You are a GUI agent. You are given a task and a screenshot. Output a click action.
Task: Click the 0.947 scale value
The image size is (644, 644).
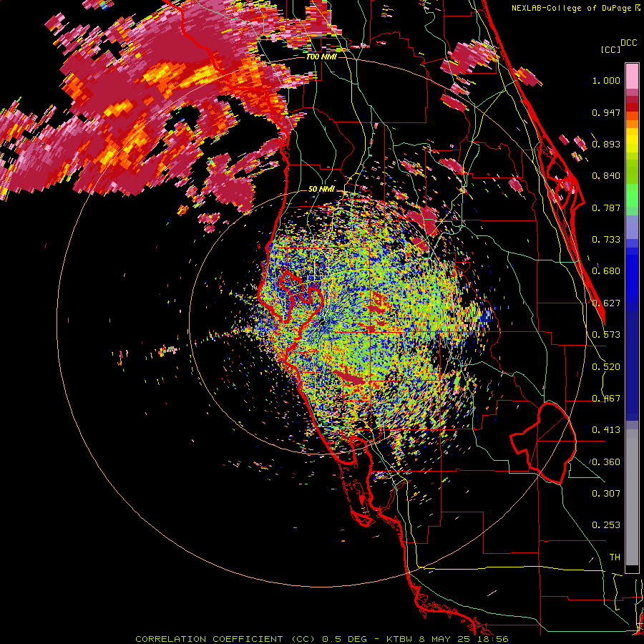tap(606, 112)
